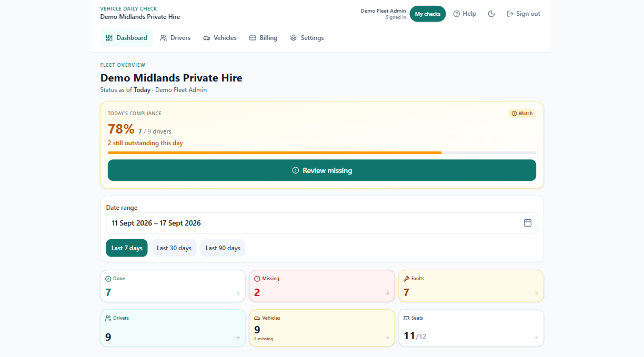Click the compliance progress bar
The image size is (644, 357).
[322, 152]
